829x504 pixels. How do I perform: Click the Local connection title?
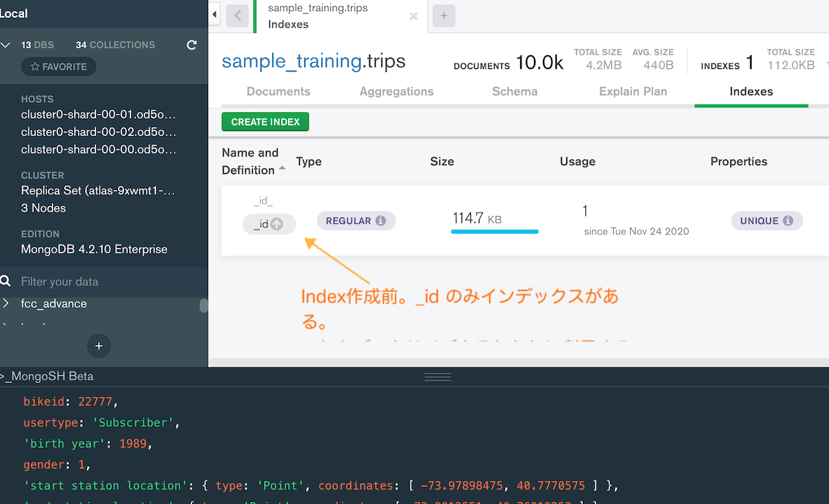point(14,14)
